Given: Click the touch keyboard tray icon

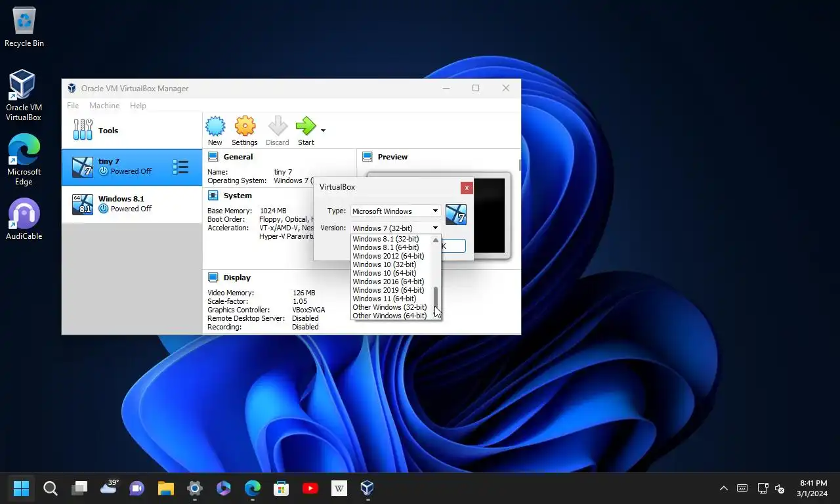Looking at the screenshot, I should pos(742,488).
